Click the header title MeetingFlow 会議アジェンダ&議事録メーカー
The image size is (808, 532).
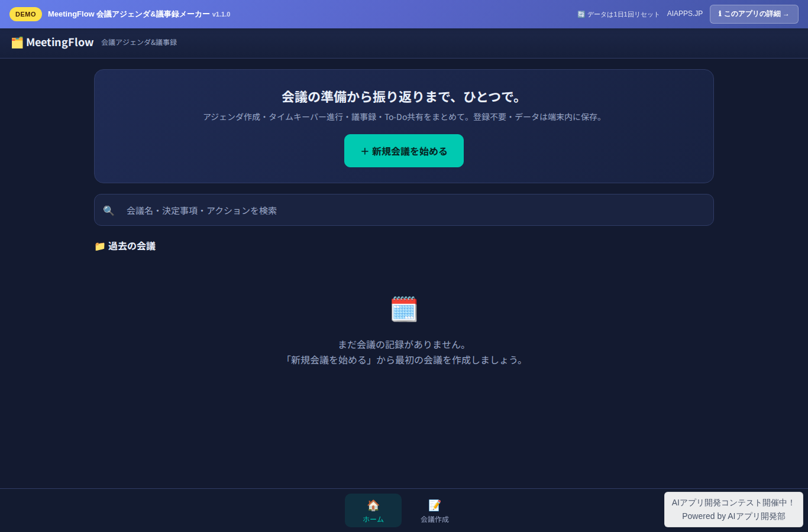click(129, 14)
